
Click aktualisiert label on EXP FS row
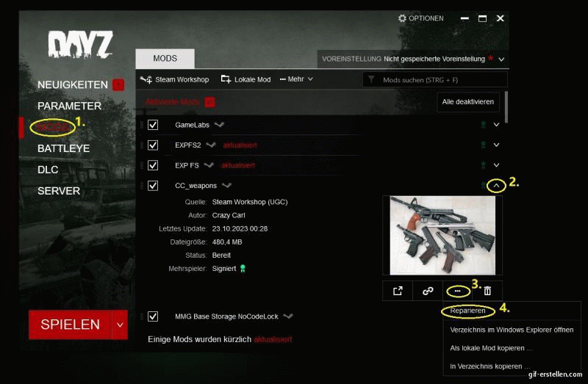[x=238, y=166]
